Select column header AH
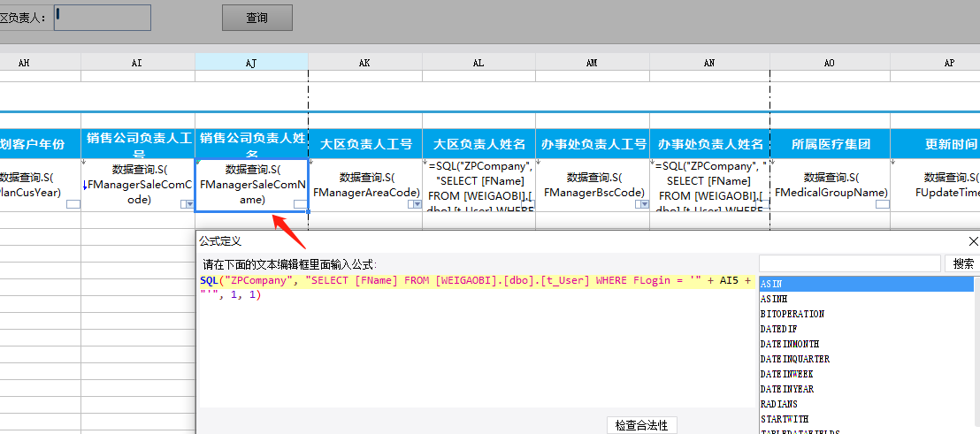 (x=40, y=63)
